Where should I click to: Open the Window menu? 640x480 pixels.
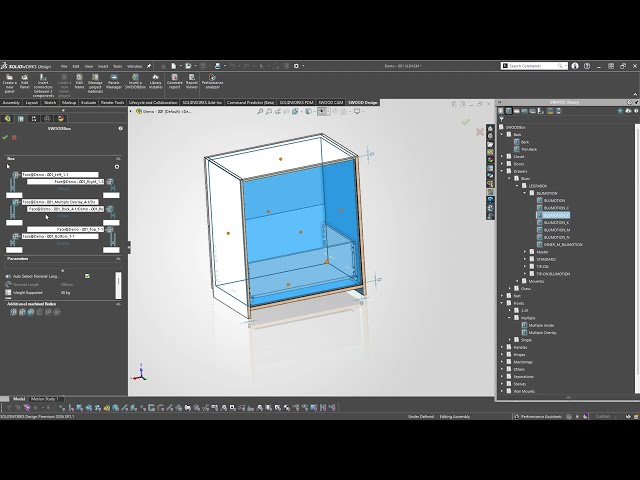134,66
